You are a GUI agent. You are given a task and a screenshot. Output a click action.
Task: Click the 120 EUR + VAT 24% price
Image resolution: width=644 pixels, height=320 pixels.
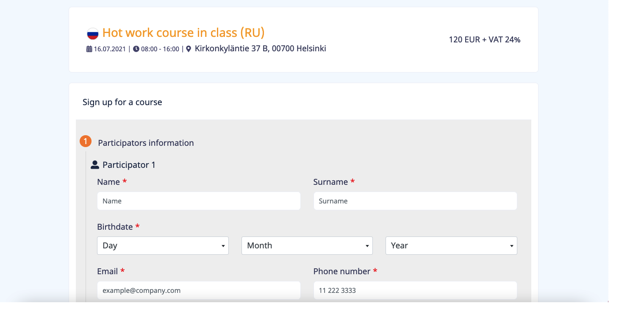(484, 40)
